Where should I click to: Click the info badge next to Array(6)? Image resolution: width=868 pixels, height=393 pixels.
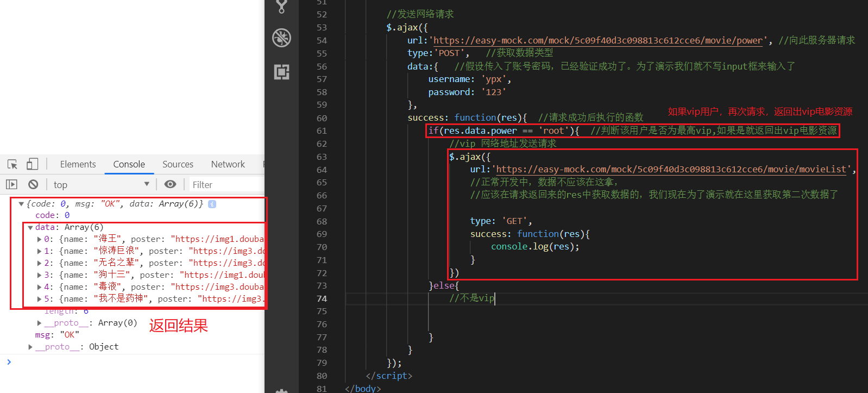[x=212, y=204]
